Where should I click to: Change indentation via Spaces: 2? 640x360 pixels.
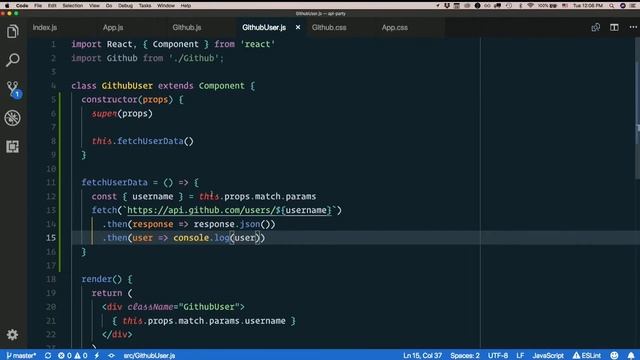click(x=465, y=356)
